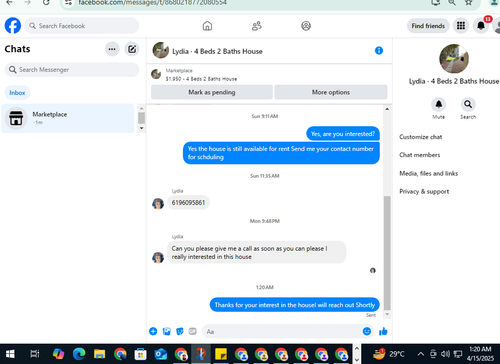Click Mark as pending button
The height and width of the screenshot is (364, 500).
[212, 92]
